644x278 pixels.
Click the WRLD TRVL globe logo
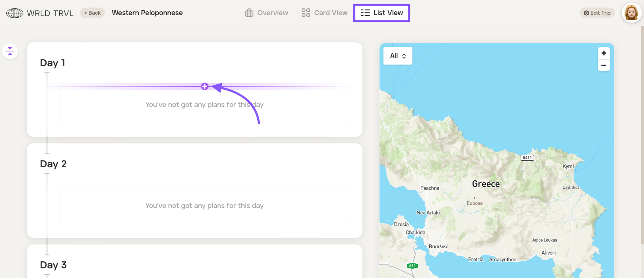pos(15,13)
